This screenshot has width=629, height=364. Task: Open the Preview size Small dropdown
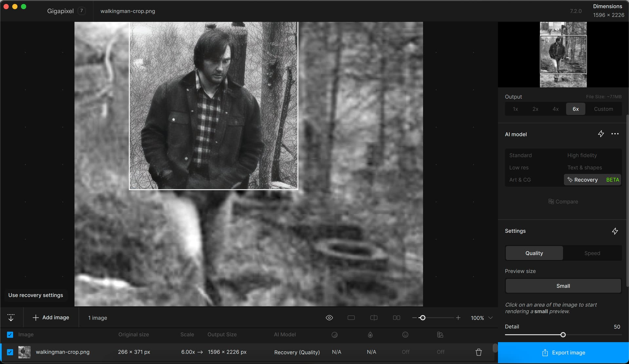pyautogui.click(x=563, y=286)
